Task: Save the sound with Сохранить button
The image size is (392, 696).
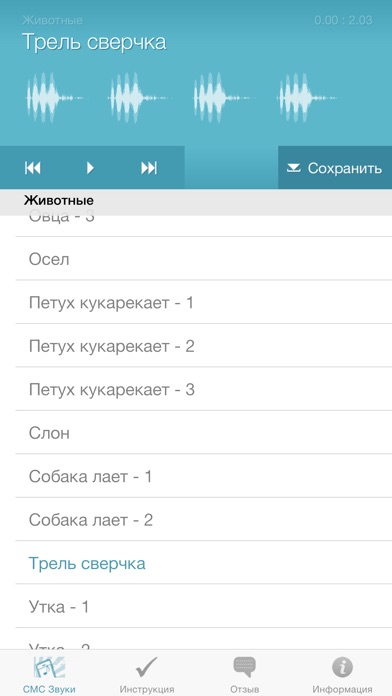Action: pos(335,168)
